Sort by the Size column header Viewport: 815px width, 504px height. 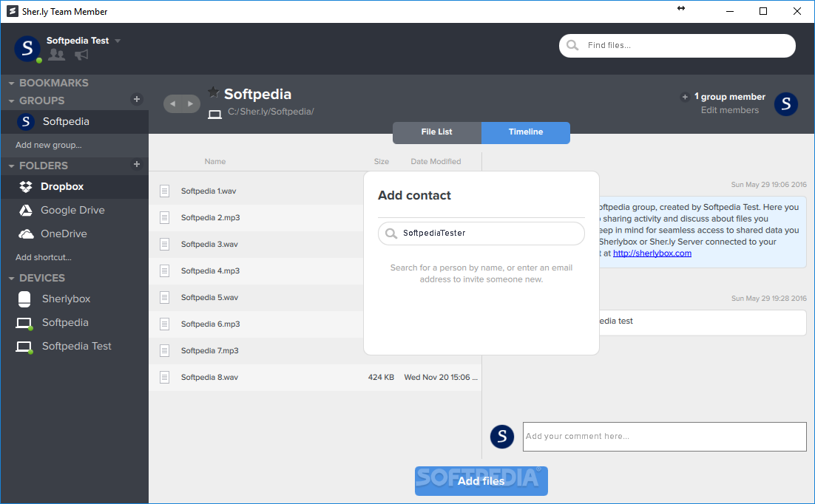click(x=382, y=162)
